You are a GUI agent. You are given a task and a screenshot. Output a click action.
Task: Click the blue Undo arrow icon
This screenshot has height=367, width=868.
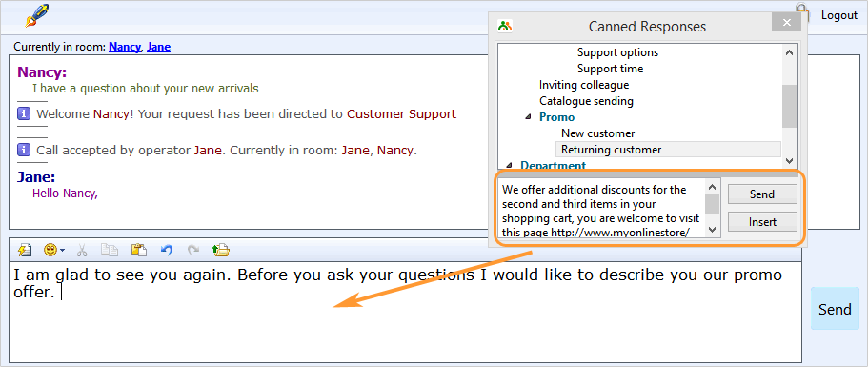point(167,250)
